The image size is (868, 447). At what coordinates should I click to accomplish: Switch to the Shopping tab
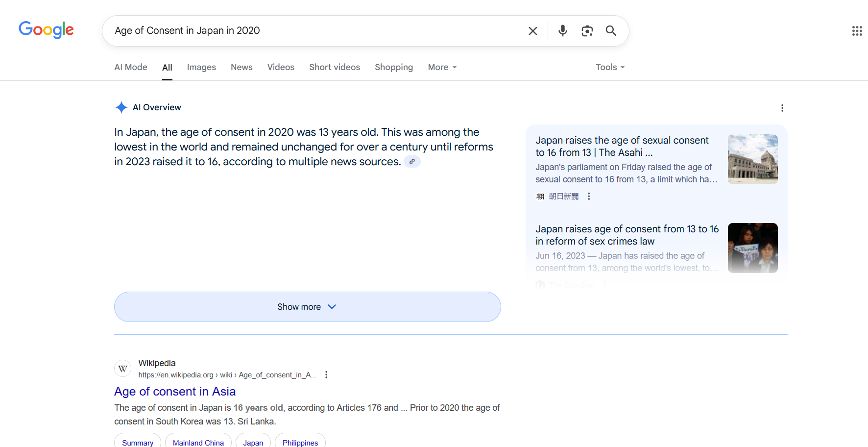point(394,67)
